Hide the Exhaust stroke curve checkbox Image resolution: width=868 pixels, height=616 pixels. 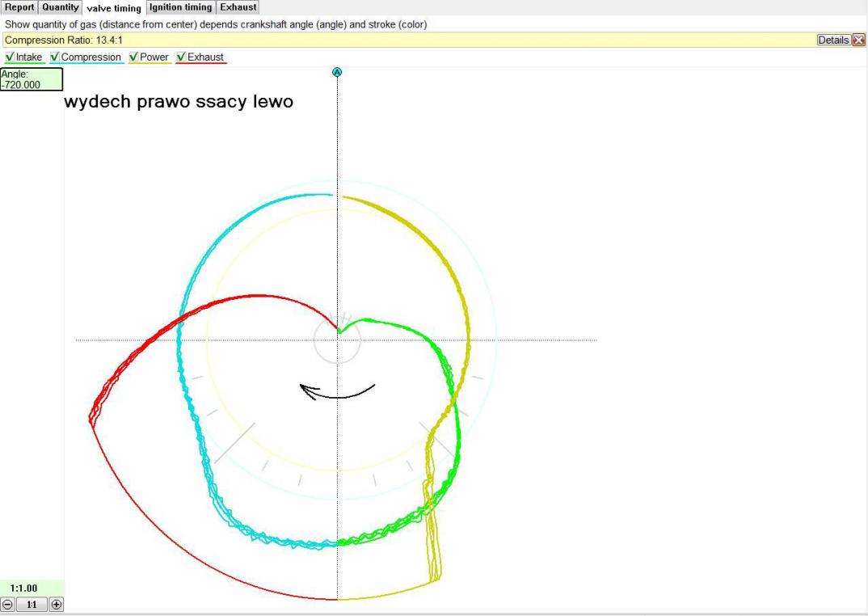coord(181,57)
